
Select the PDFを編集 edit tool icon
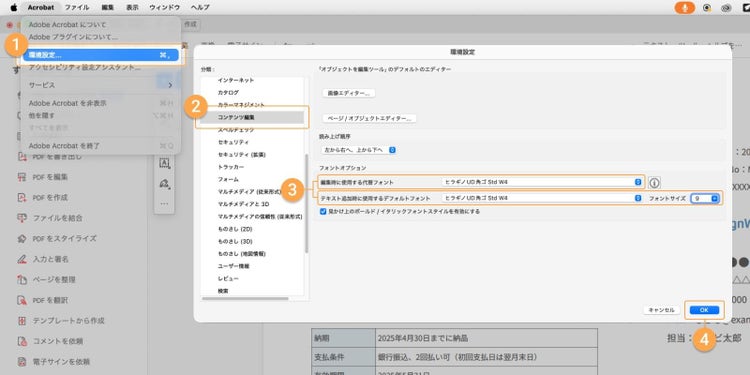tap(21, 177)
